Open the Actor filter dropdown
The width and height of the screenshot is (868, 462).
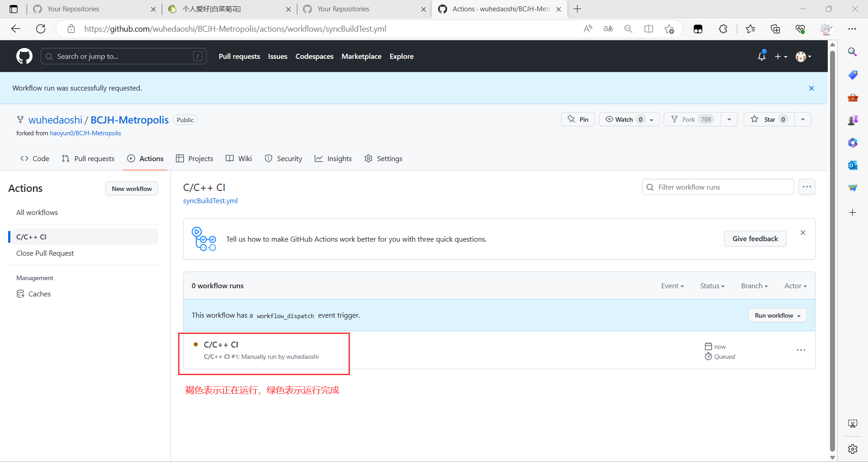tap(795, 286)
